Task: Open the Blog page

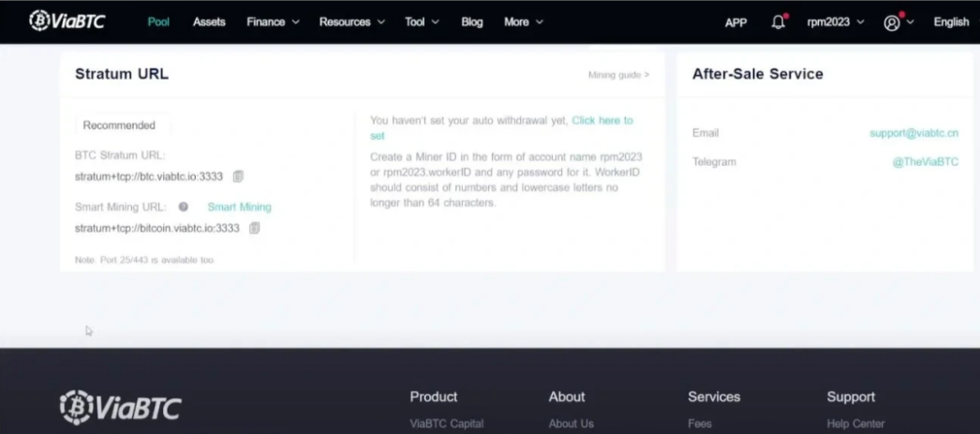Action: tap(472, 22)
